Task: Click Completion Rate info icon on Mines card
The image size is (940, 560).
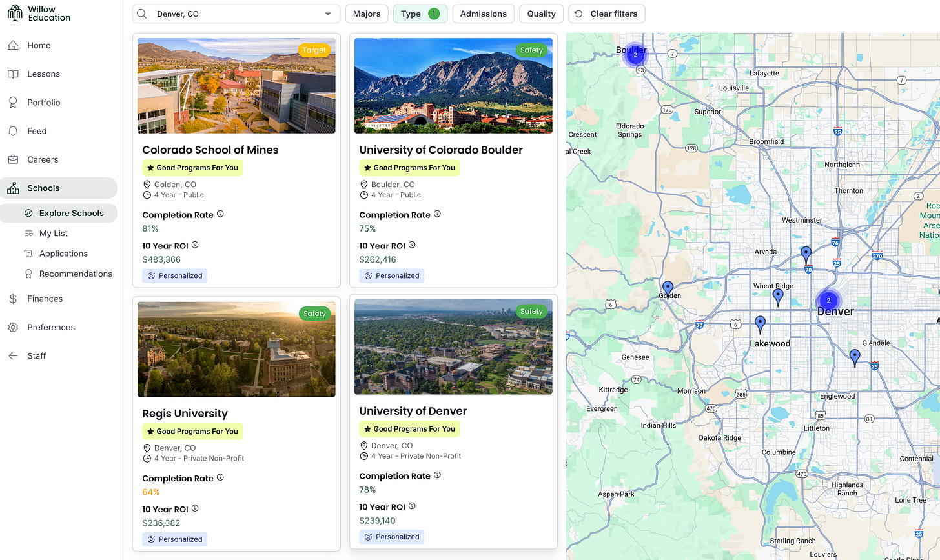Action: [x=220, y=214]
